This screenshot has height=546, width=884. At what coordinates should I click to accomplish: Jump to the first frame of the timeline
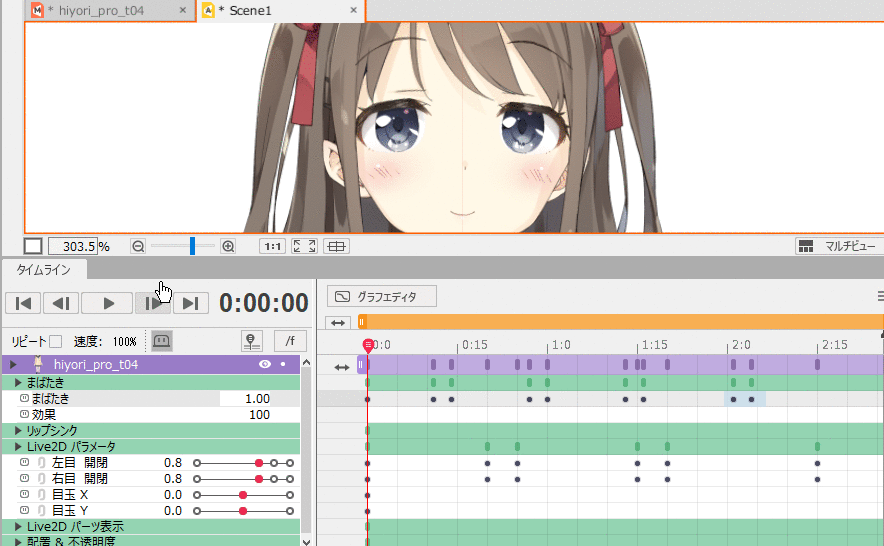24,303
